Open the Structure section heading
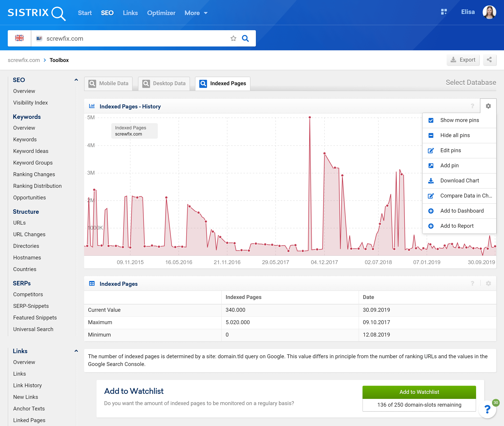The height and width of the screenshot is (426, 504). 26,212
